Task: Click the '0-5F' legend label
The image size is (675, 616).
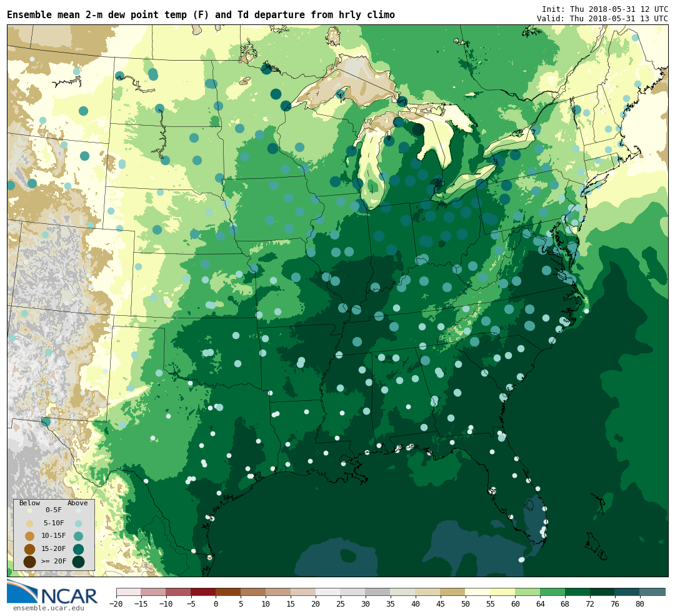Action: pyautogui.click(x=54, y=510)
